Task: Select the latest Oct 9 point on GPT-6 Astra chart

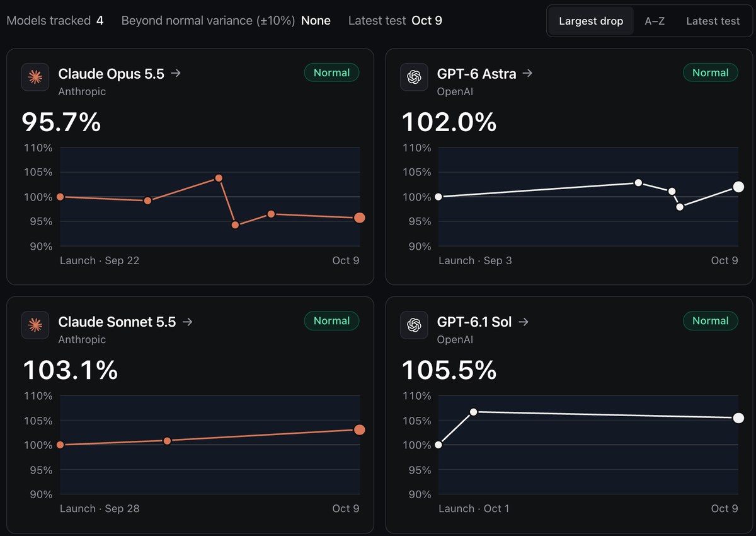Action: pyautogui.click(x=738, y=187)
